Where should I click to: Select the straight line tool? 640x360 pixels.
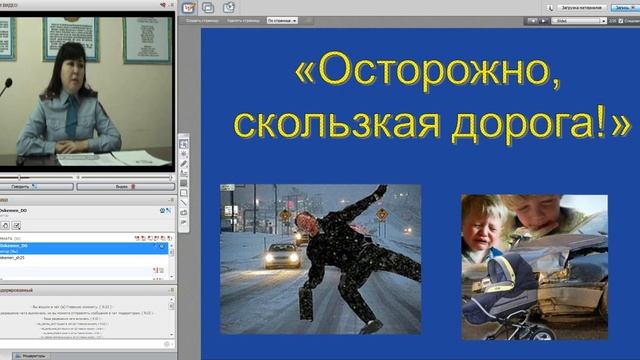[x=184, y=203]
